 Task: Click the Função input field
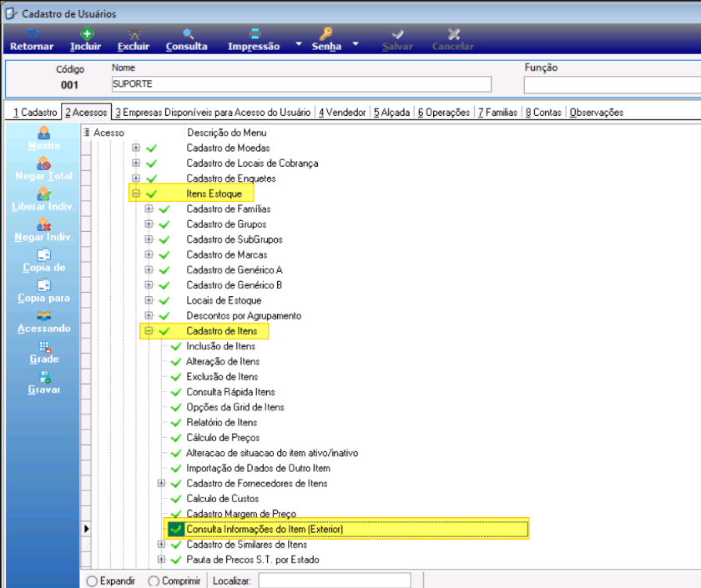pyautogui.click(x=612, y=85)
